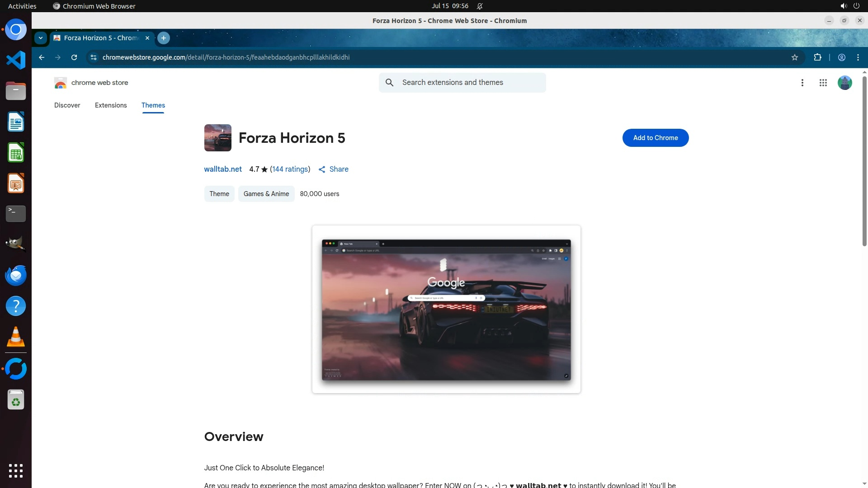Open web store more options menu

pos(802,83)
